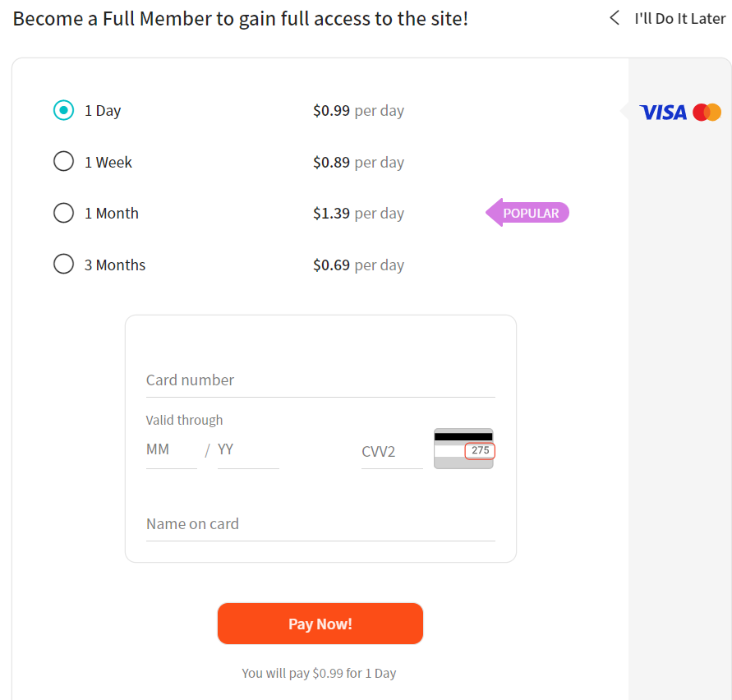Select the 3 Months subscription plan
Viewport: 732px width, 700px height.
pyautogui.click(x=63, y=264)
